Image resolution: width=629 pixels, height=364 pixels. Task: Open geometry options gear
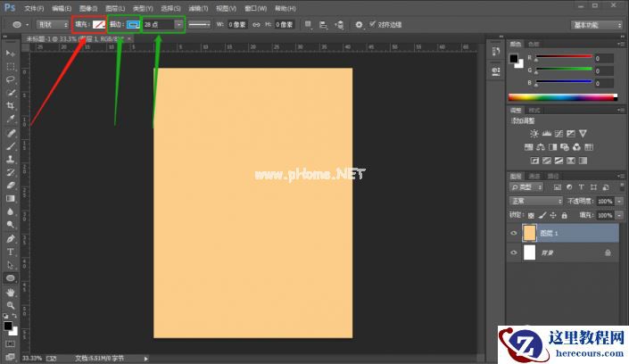tap(359, 25)
